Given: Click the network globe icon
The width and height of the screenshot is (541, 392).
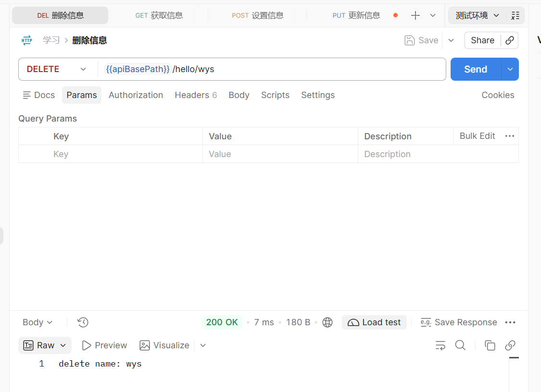Looking at the screenshot, I should (327, 322).
